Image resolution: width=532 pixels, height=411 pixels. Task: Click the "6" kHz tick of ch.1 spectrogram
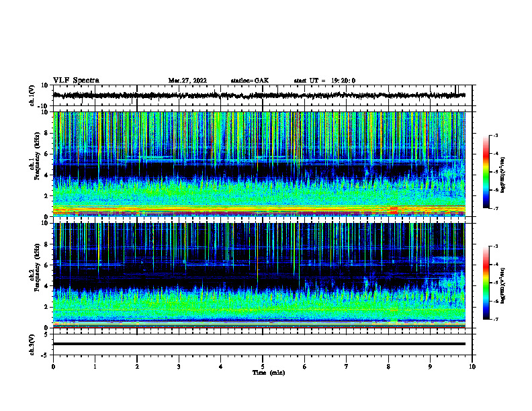(x=46, y=154)
